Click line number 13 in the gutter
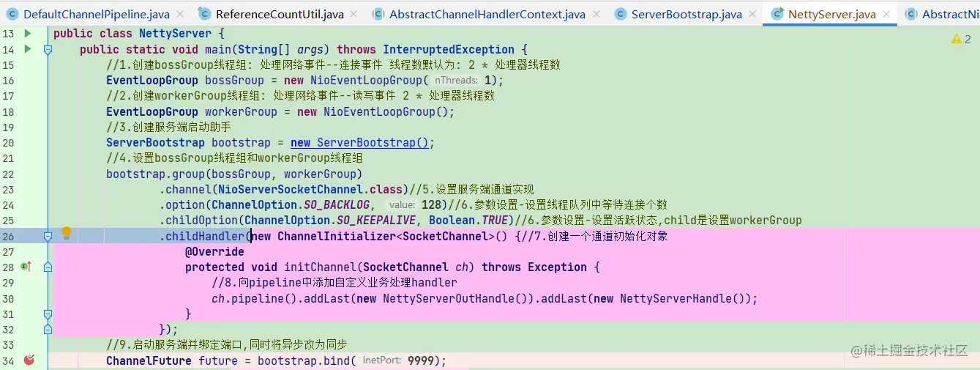Screen dimensions: 980x370 [8, 34]
